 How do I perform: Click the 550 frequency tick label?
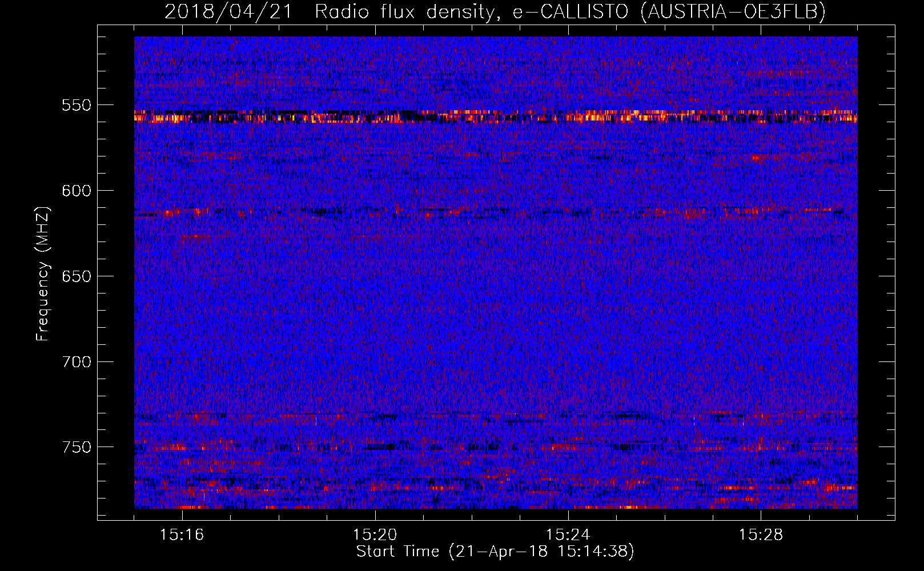click(77, 105)
